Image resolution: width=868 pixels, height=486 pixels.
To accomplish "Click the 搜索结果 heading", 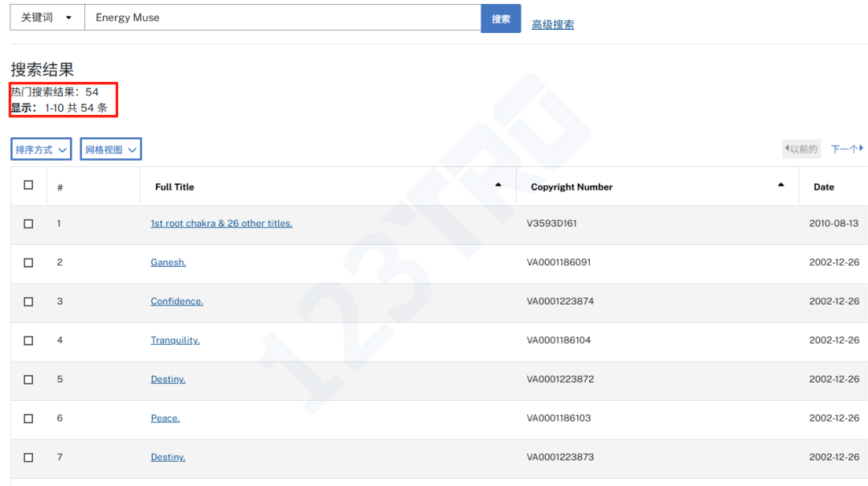I will 42,69.
